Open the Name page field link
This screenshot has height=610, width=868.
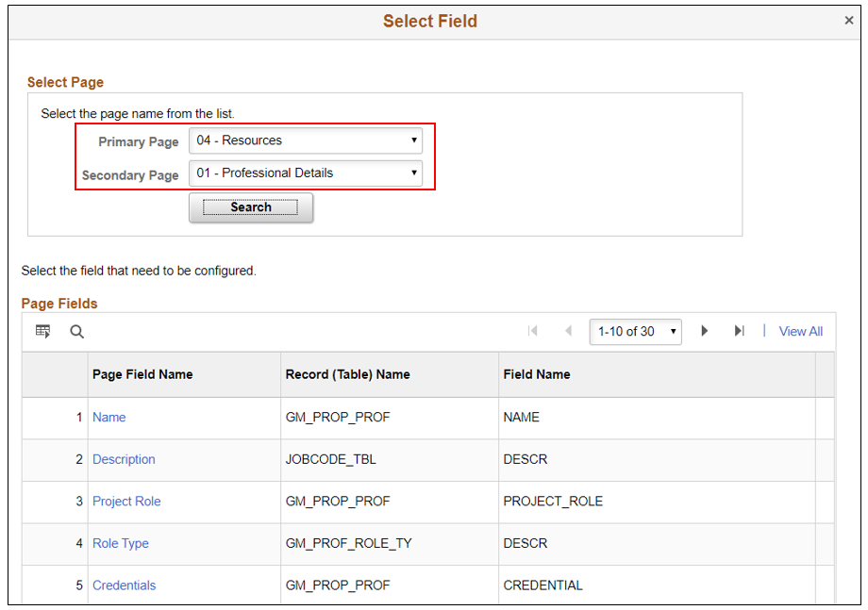[x=109, y=418]
